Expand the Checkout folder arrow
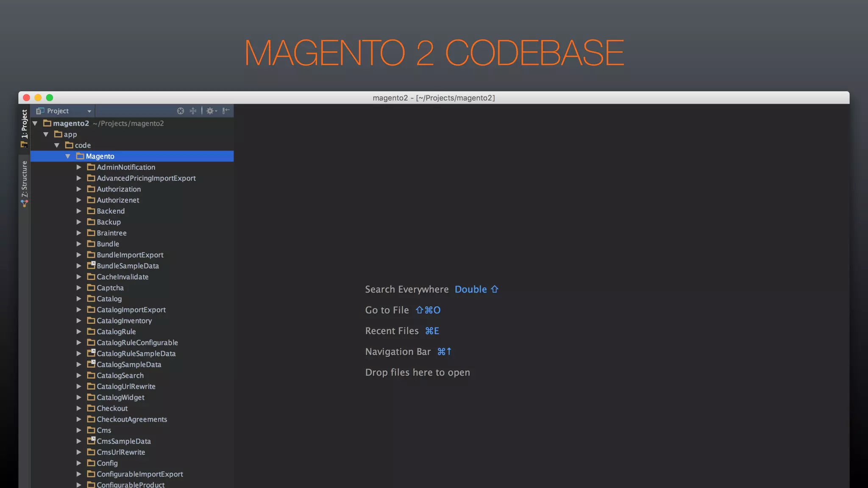Screen dimensions: 868x488 [79, 408]
